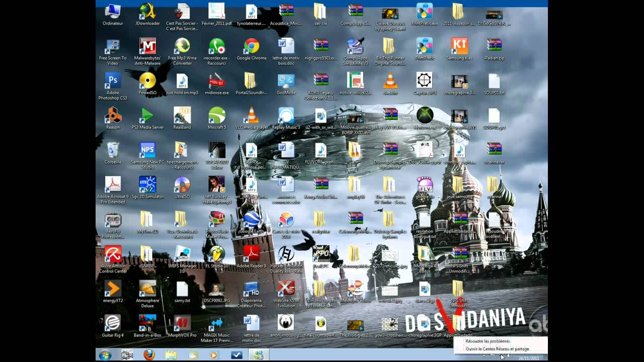Open Avira AntiVir Control Center
This screenshot has width=644, height=362.
[x=113, y=260]
